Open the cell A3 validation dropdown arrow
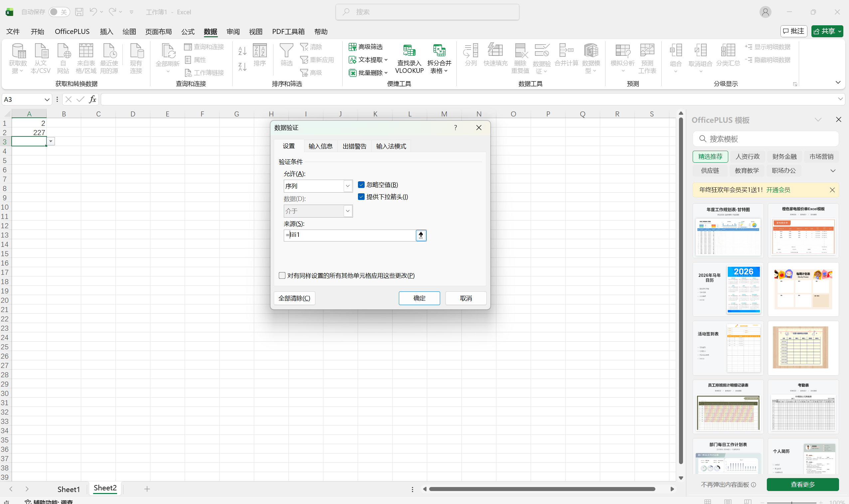Screen dimensions: 849x504 pyautogui.click(x=51, y=141)
